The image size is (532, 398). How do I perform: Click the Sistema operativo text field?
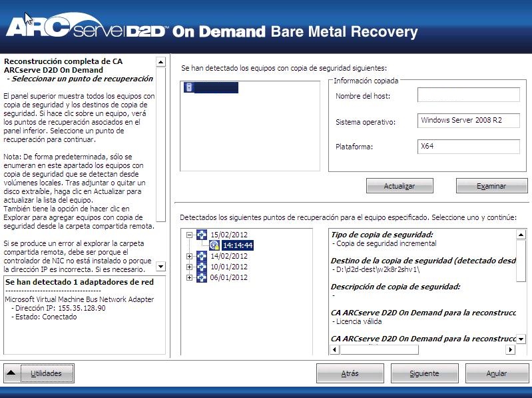[x=468, y=121]
